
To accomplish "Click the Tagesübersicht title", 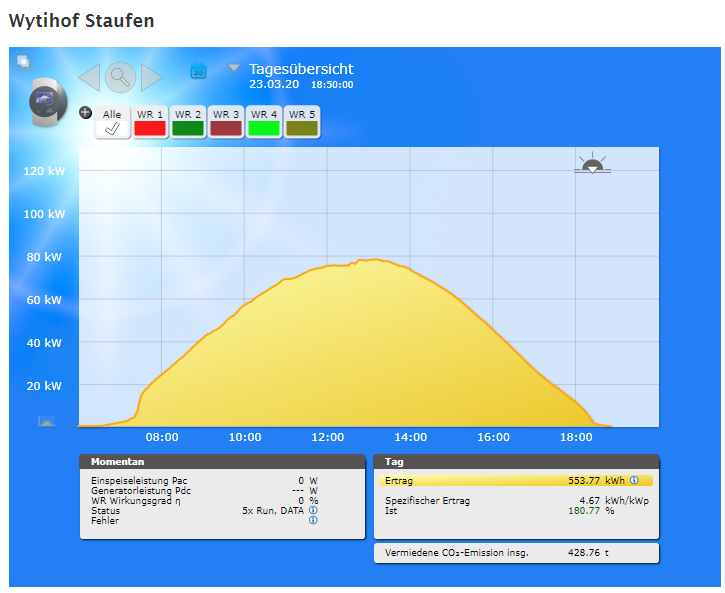I will pyautogui.click(x=301, y=69).
